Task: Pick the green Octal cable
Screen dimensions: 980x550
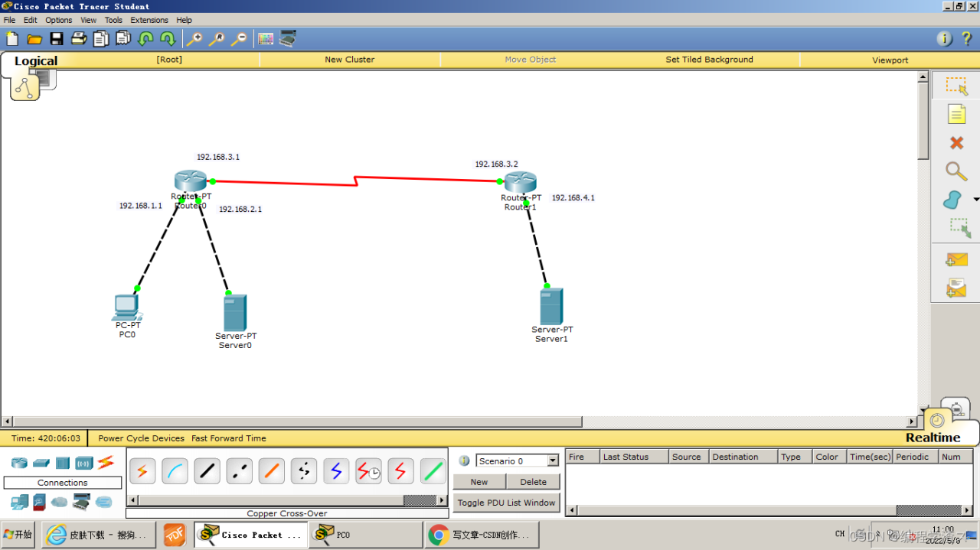Action: click(x=433, y=471)
